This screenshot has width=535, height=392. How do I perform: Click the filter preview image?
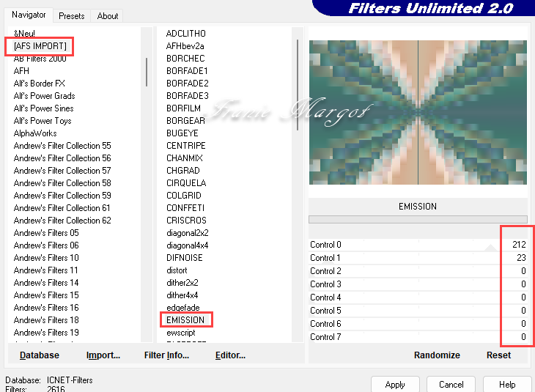pyautogui.click(x=418, y=112)
